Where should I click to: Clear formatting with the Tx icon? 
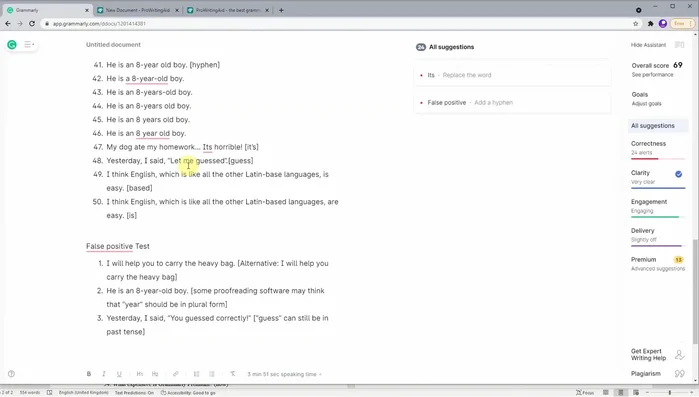pos(233,374)
